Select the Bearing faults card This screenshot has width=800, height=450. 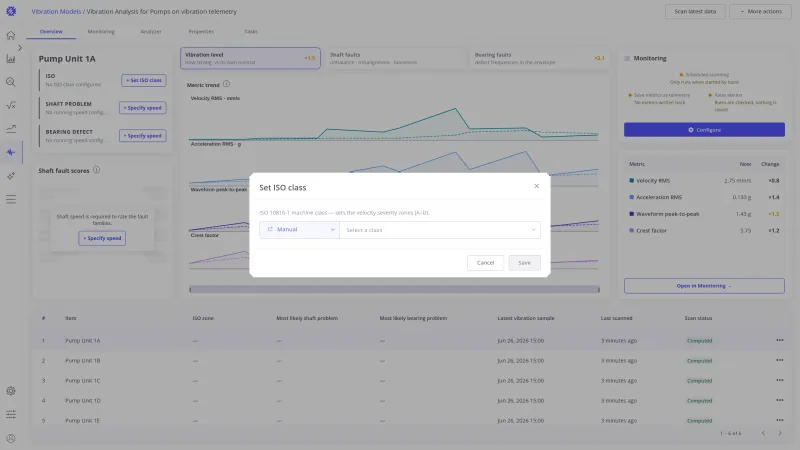coord(539,58)
